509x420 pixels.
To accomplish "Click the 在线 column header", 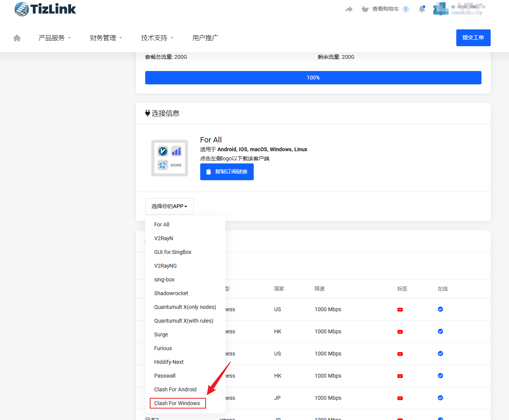I will tap(443, 289).
